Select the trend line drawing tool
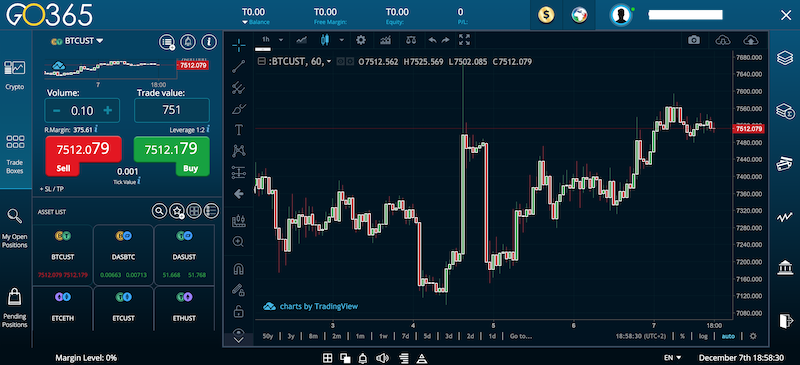 238,66
